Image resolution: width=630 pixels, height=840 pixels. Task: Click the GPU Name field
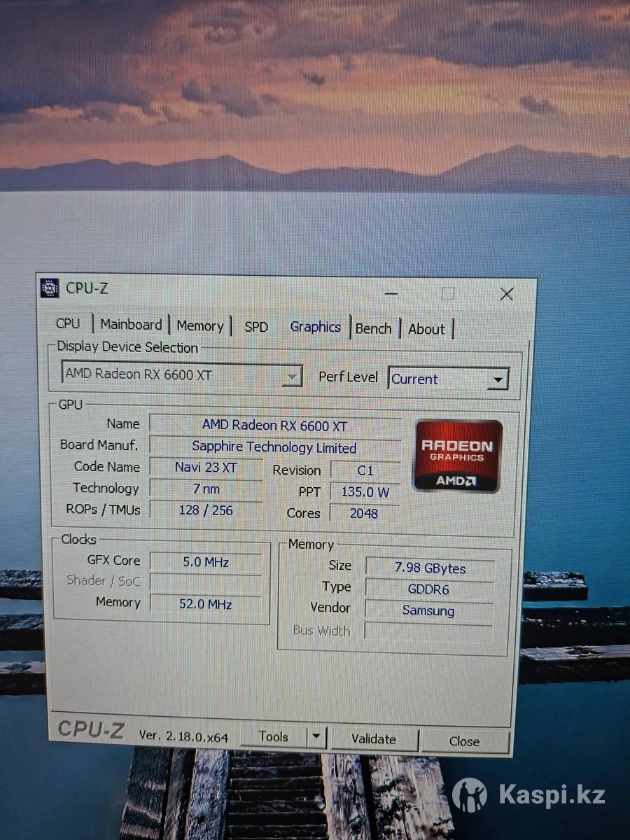tap(274, 426)
